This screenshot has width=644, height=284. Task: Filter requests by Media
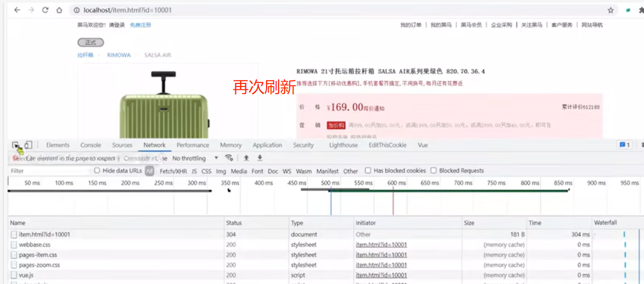point(239,171)
